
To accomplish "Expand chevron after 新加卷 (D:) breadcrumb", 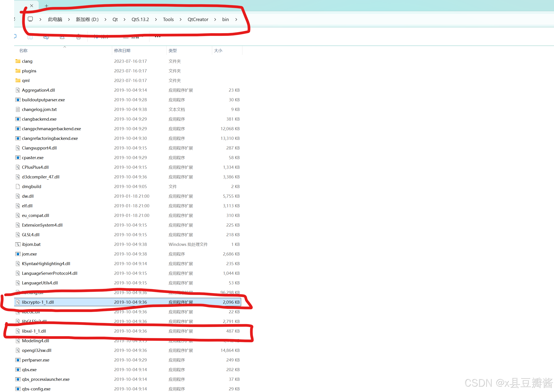I will (x=106, y=19).
